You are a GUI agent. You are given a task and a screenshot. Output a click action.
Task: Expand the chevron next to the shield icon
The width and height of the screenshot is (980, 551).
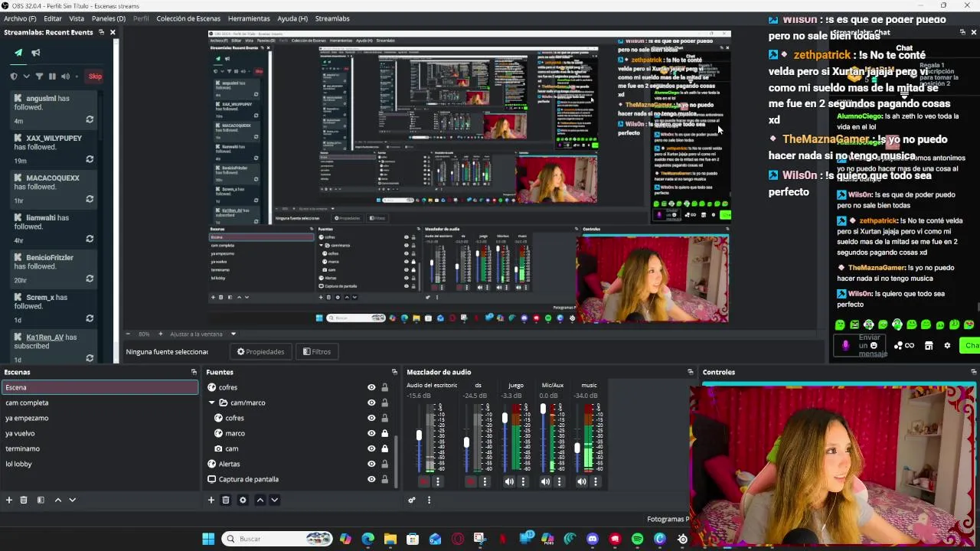[26, 77]
